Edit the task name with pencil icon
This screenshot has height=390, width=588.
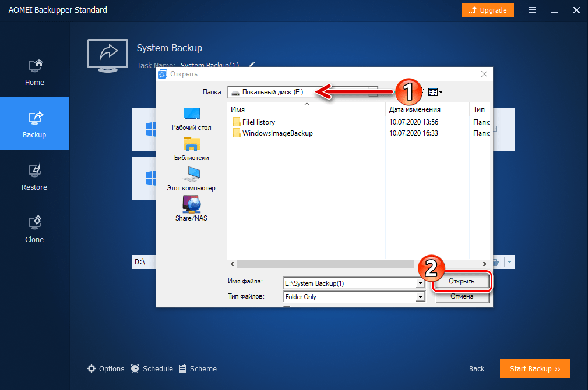(x=252, y=65)
